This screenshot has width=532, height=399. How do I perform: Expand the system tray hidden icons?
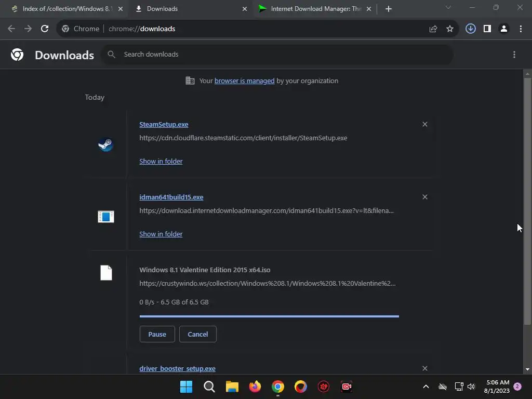click(426, 387)
